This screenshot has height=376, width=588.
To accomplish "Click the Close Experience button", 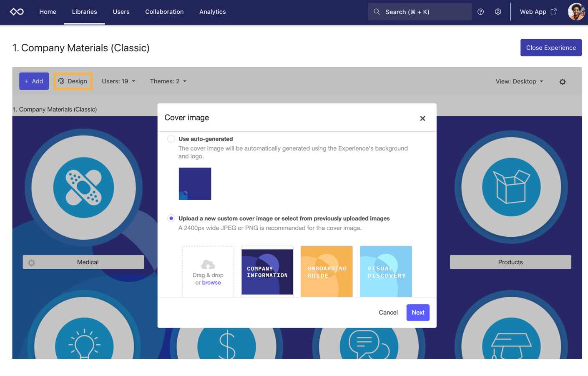I will point(550,48).
